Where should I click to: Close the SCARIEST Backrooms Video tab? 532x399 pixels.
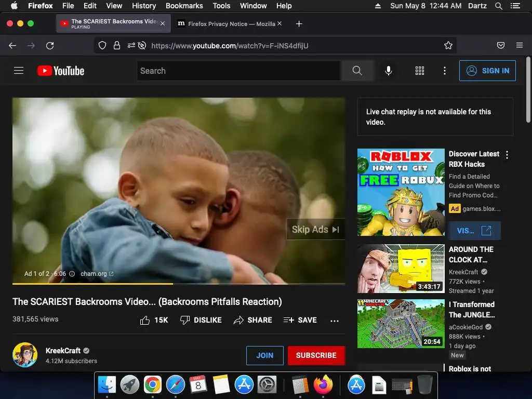click(163, 23)
